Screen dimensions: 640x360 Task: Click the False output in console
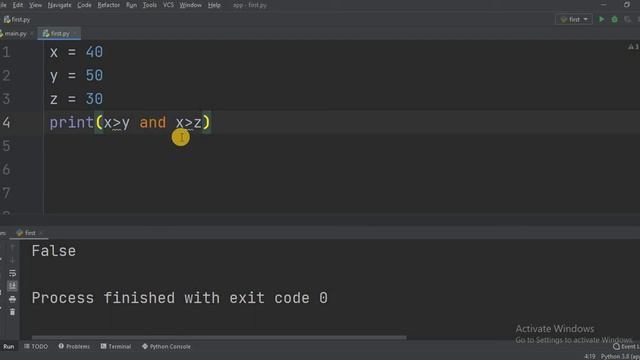coord(54,251)
